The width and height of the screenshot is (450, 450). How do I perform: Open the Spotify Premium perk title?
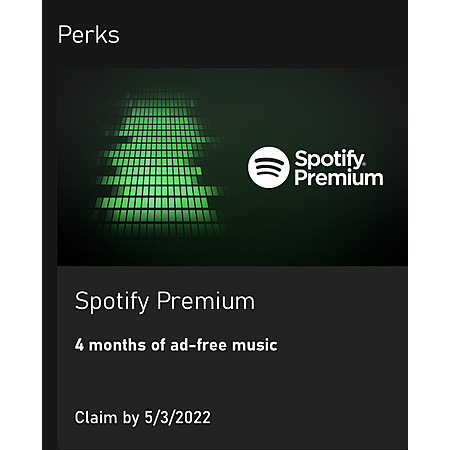point(165,301)
